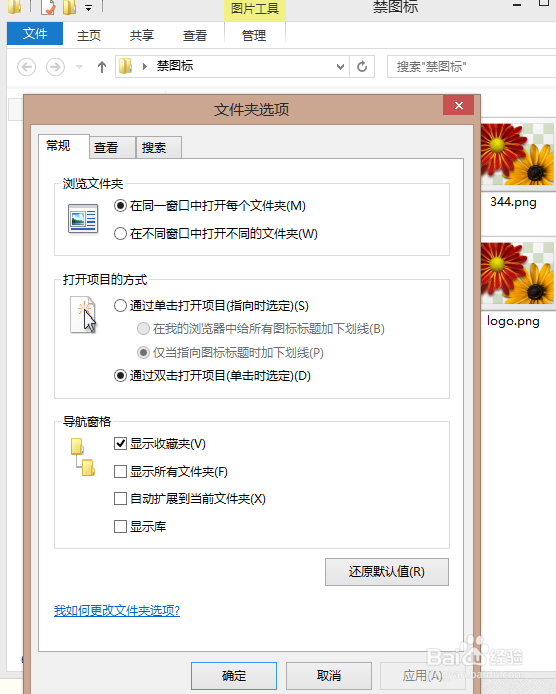Select the 344.png thumbnail

click(x=518, y=154)
